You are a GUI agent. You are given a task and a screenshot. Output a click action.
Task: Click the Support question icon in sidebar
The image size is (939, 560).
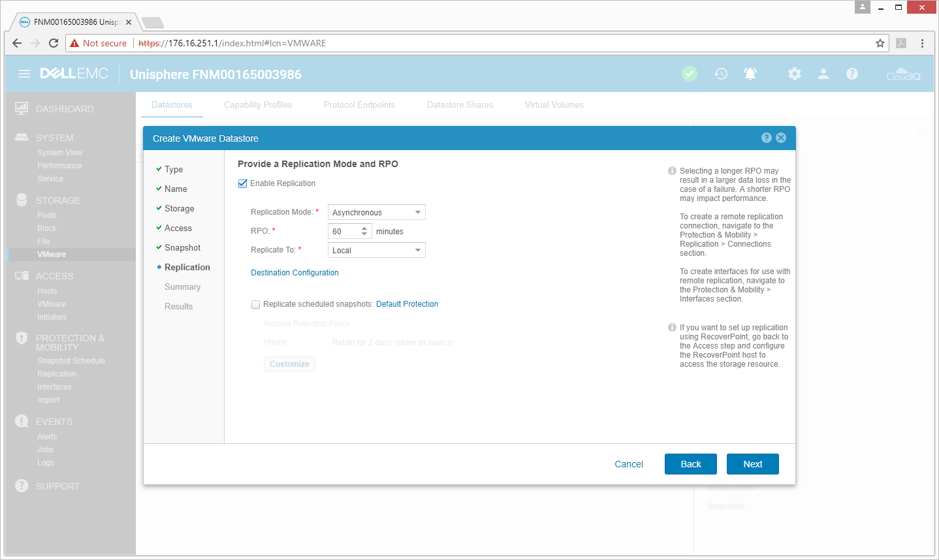click(22, 486)
